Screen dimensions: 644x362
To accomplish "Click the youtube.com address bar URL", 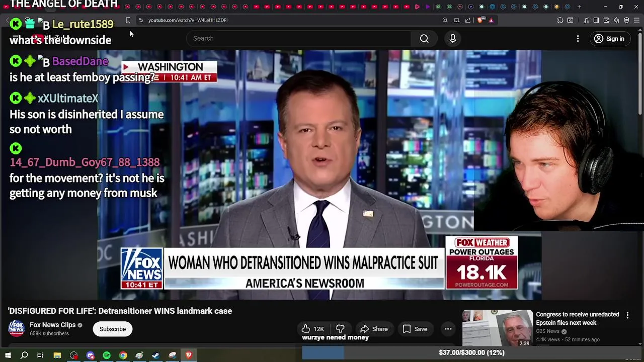I will click(188, 20).
